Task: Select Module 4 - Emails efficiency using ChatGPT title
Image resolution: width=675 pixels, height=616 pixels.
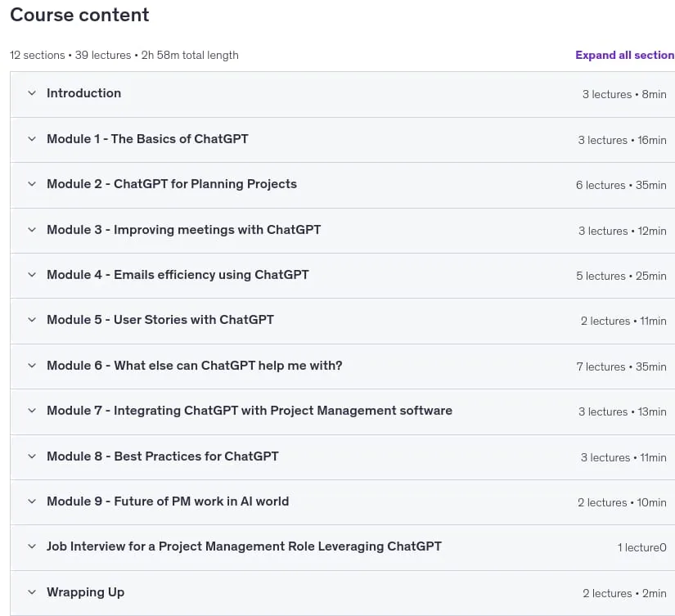Action: 178,275
